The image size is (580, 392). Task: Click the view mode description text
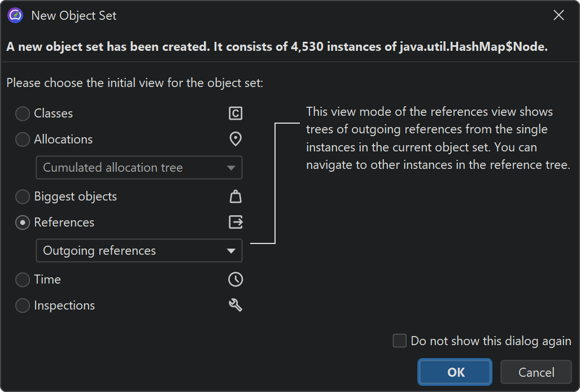tap(438, 138)
